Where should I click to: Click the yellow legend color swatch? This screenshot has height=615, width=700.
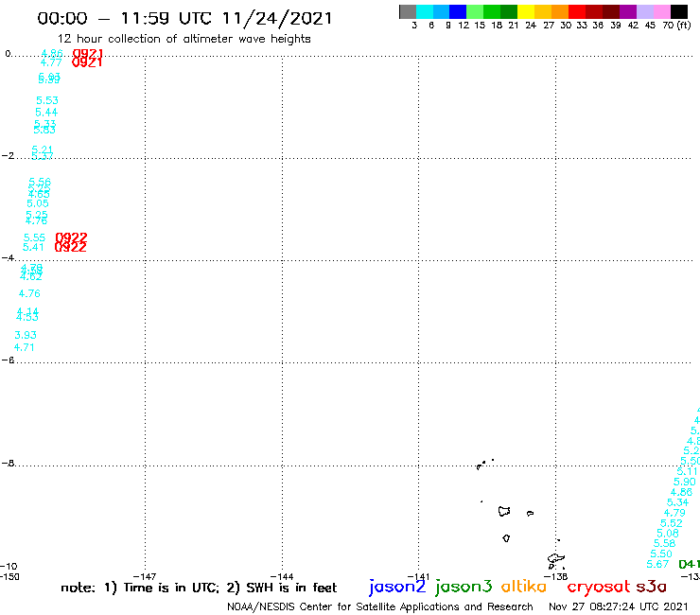526,11
